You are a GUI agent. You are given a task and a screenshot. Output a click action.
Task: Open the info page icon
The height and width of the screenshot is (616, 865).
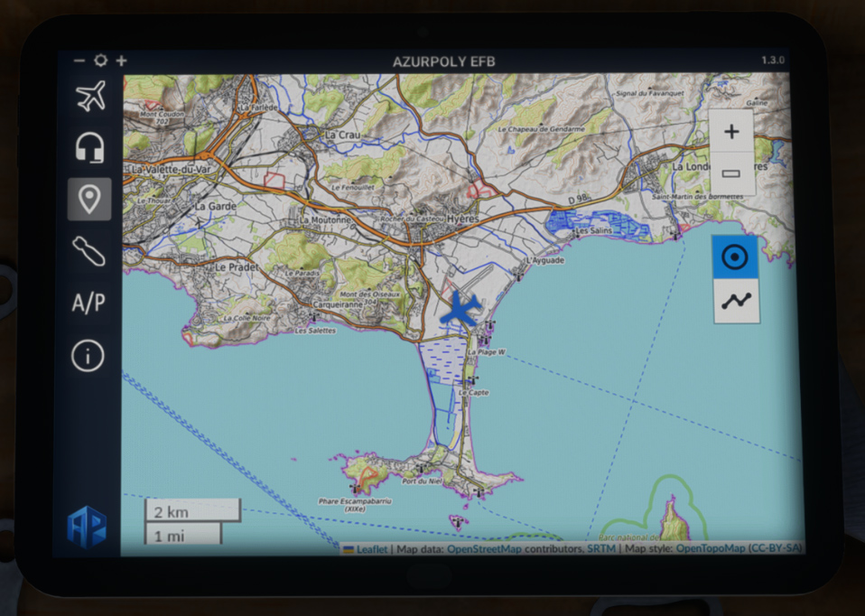88,355
